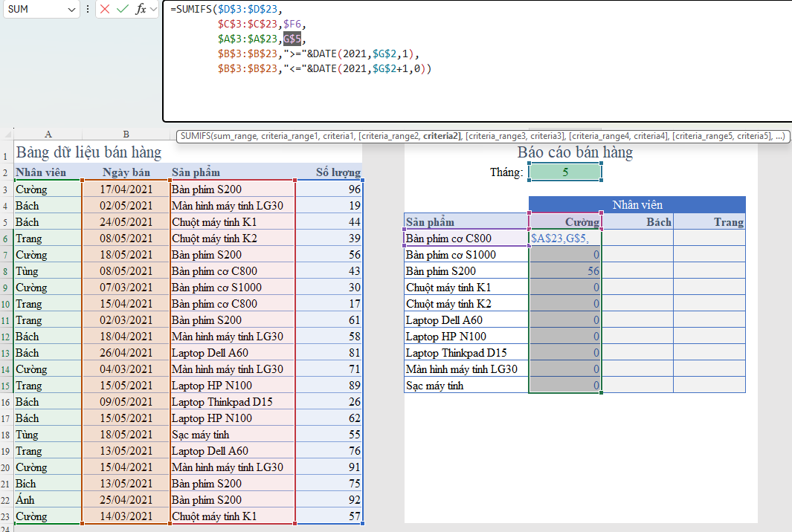Select the Bách column header in report
The image size is (792, 532).
pyautogui.click(x=637, y=222)
